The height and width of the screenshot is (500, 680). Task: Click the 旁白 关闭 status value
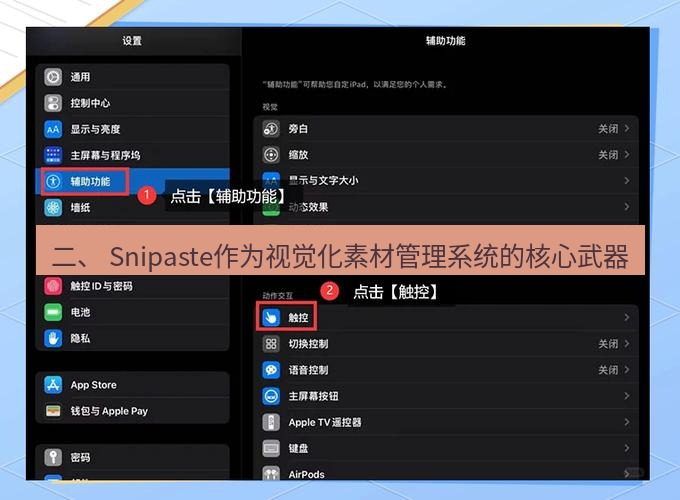[608, 129]
